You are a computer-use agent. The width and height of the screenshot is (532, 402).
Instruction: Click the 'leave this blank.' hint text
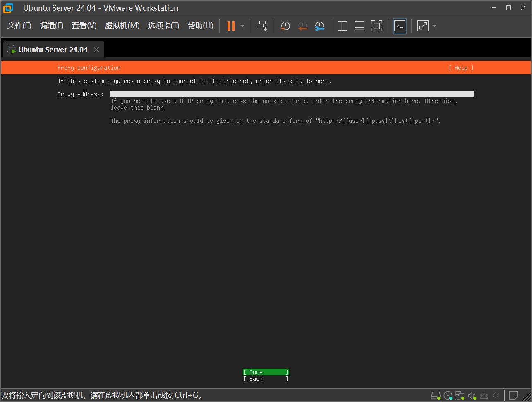coord(139,108)
